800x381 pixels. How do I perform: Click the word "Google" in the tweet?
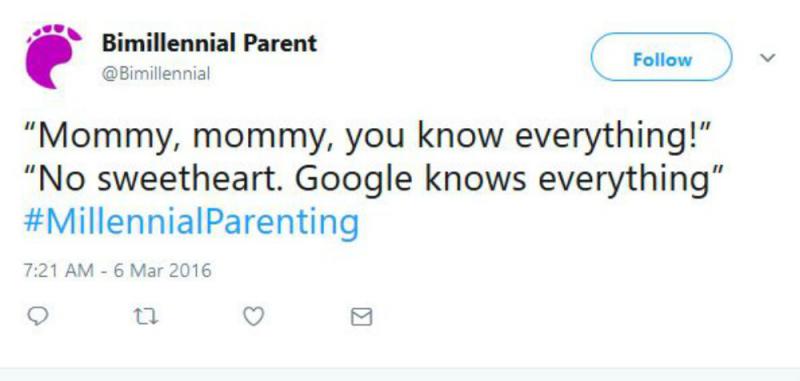(x=353, y=182)
